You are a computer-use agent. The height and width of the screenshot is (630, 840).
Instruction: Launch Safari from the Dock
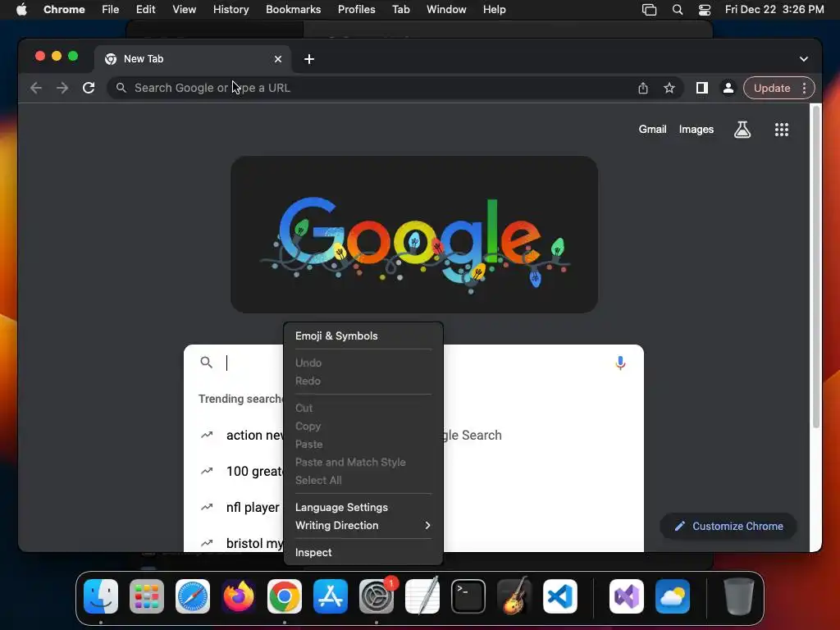tap(193, 596)
